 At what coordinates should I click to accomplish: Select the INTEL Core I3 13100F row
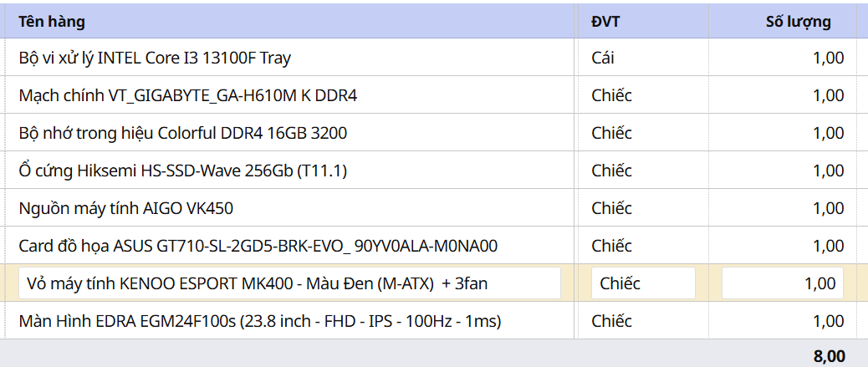(155, 58)
